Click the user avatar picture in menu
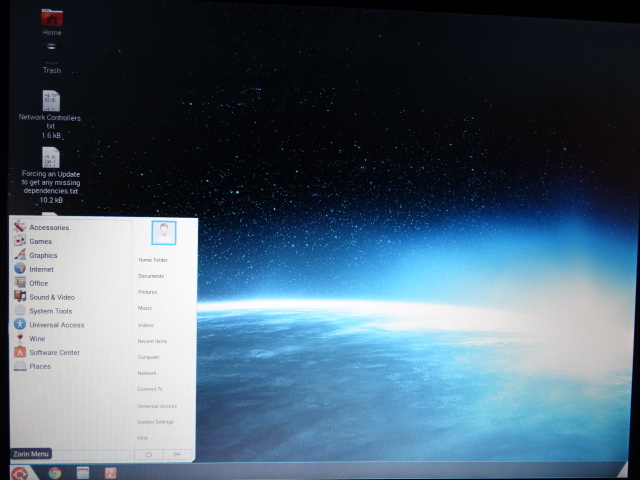This screenshot has height=480, width=640. tap(163, 232)
